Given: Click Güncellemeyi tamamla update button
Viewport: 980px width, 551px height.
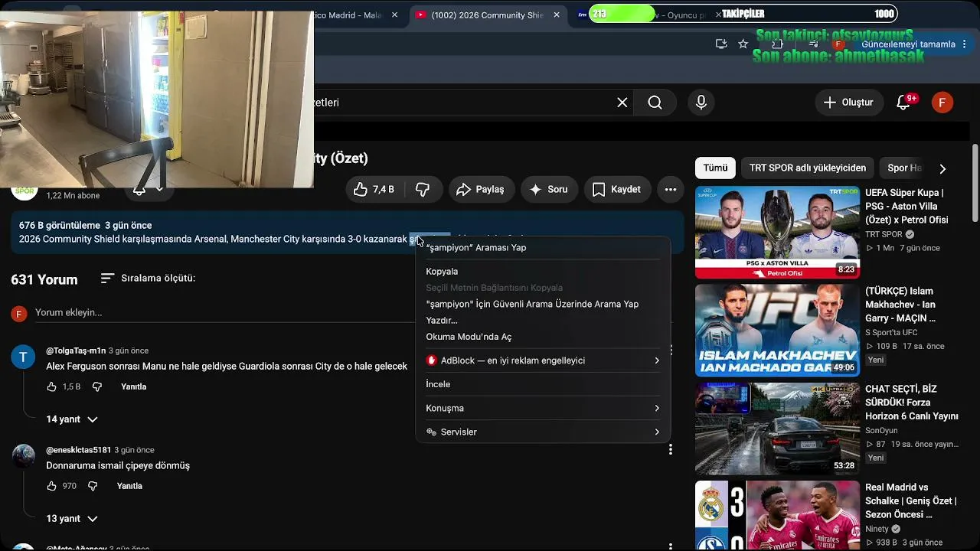Looking at the screenshot, I should click(x=909, y=44).
